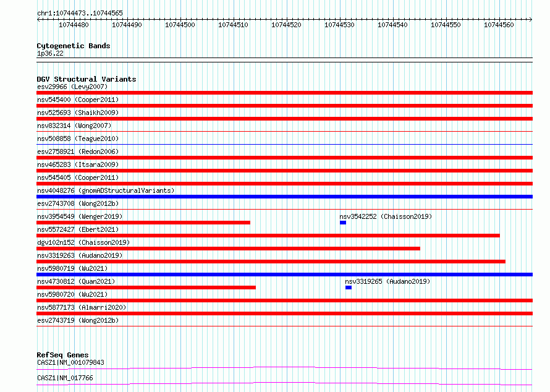Screen dimensions: 550x392
Task: Open nsv5980719 (Wu2021) variant entry
Action: 72,268
